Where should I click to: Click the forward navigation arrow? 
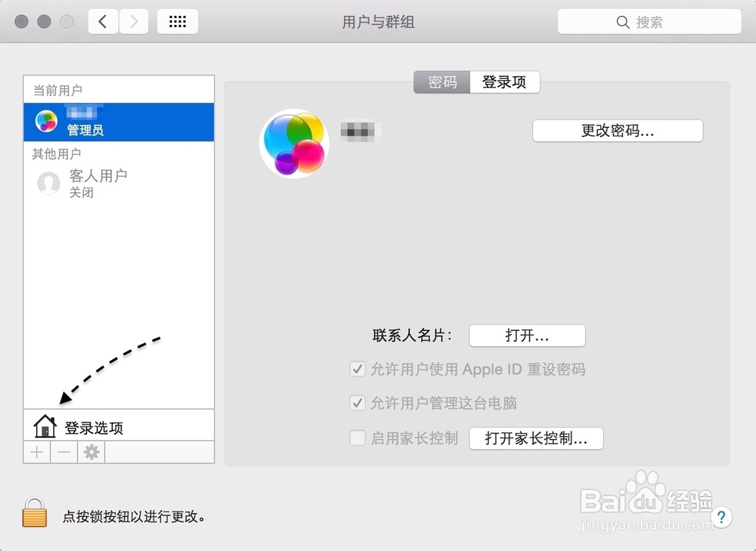tap(134, 21)
